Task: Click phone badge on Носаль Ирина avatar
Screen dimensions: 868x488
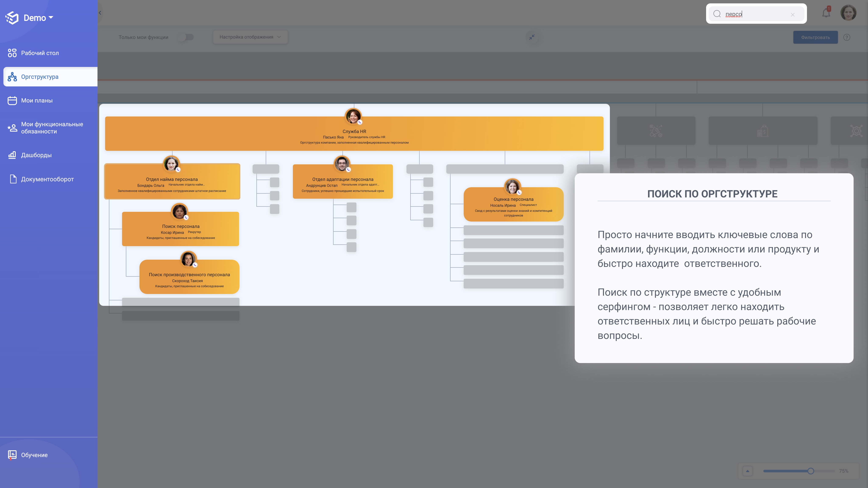Action: point(519,192)
